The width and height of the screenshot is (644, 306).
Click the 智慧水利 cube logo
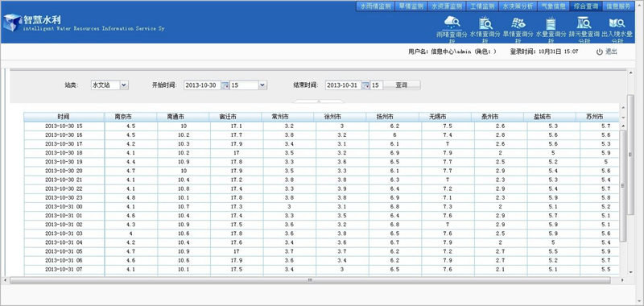(x=12, y=23)
